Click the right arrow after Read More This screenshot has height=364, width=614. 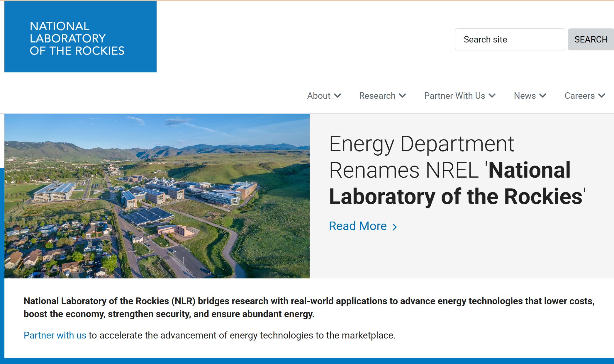[x=395, y=227]
